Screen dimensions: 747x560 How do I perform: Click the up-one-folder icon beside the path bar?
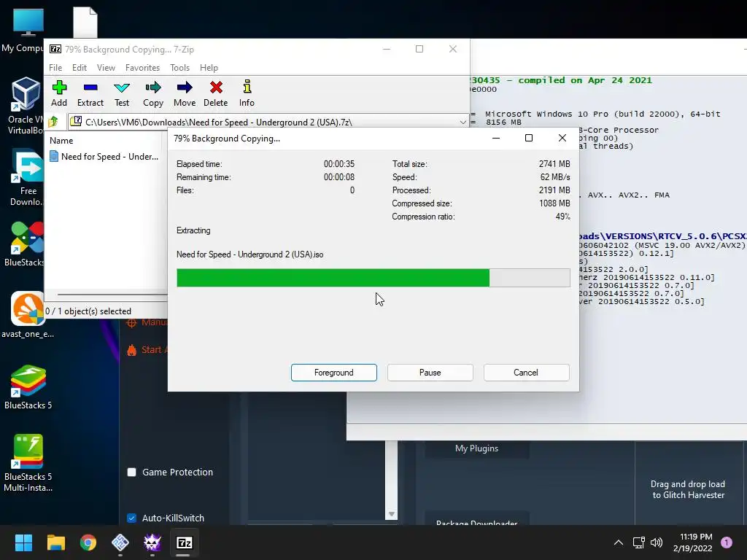(x=54, y=122)
